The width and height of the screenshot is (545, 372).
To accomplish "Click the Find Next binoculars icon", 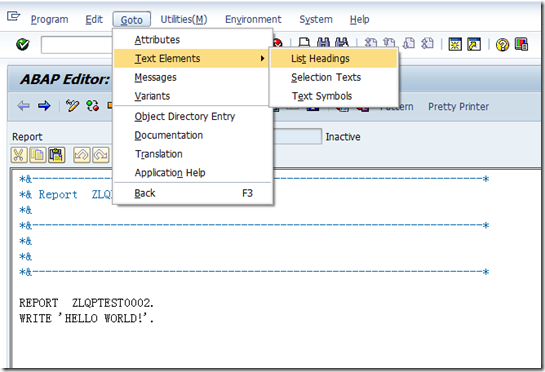I will 342,44.
